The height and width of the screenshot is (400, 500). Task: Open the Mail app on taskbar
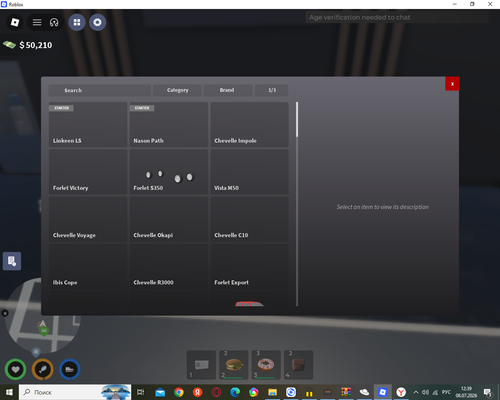(x=160, y=392)
